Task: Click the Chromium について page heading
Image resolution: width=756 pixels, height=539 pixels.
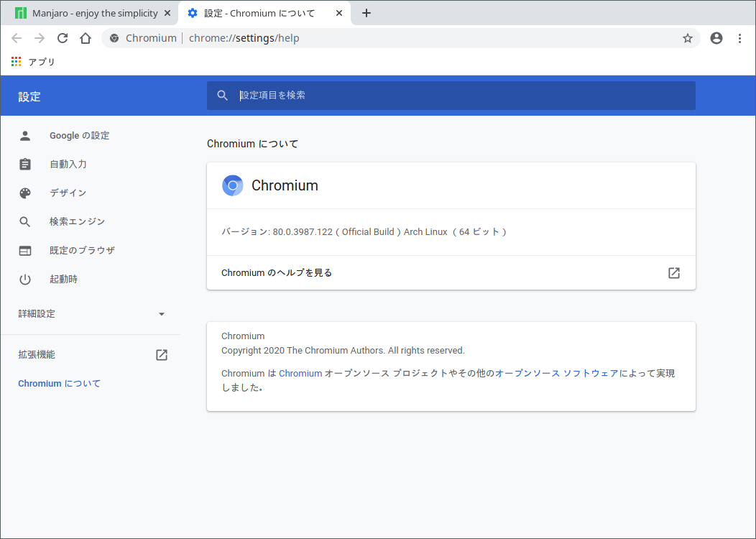Action: [x=253, y=144]
